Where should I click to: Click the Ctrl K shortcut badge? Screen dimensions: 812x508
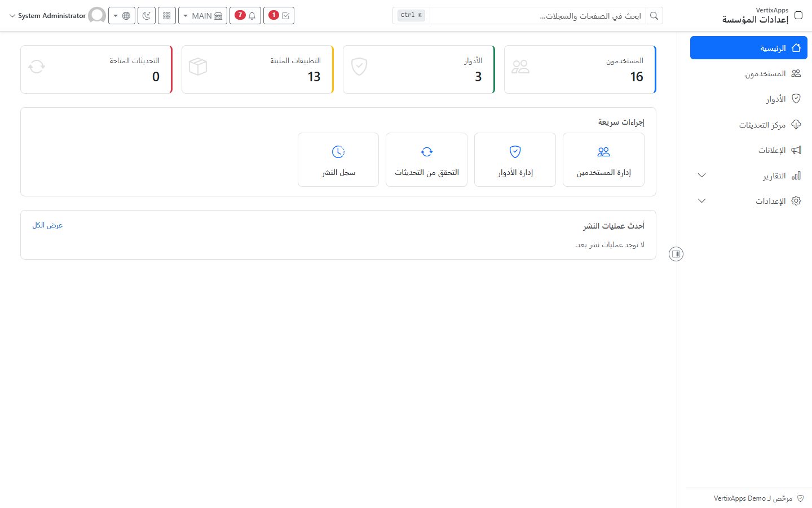click(411, 15)
